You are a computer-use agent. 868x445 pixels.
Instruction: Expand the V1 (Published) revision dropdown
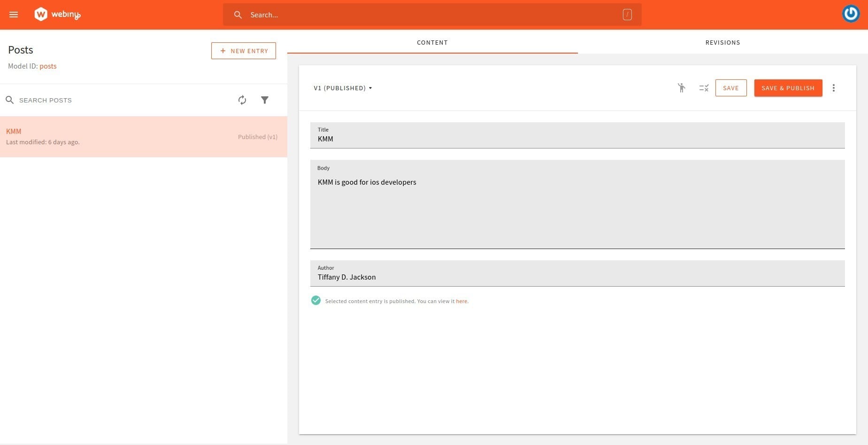pos(343,88)
